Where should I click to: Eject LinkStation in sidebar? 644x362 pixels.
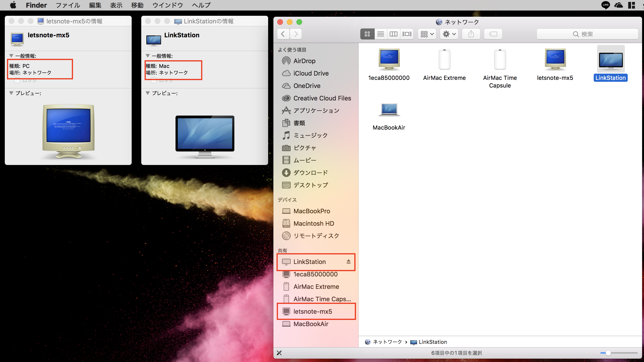click(348, 262)
